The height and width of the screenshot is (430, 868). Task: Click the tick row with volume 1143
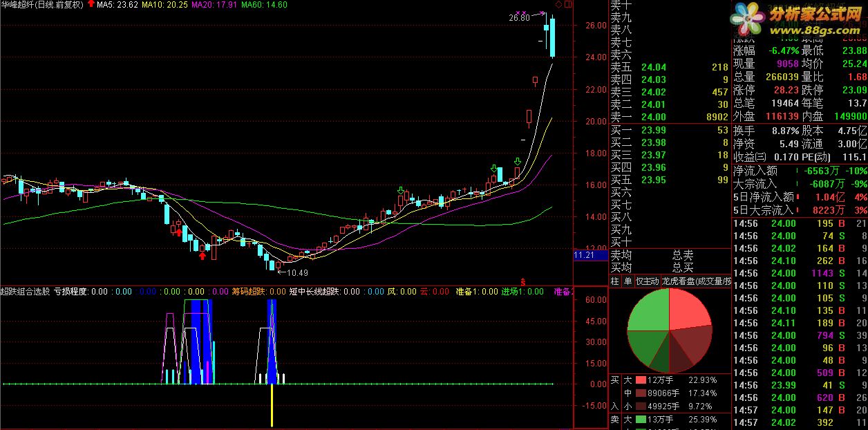pos(800,273)
